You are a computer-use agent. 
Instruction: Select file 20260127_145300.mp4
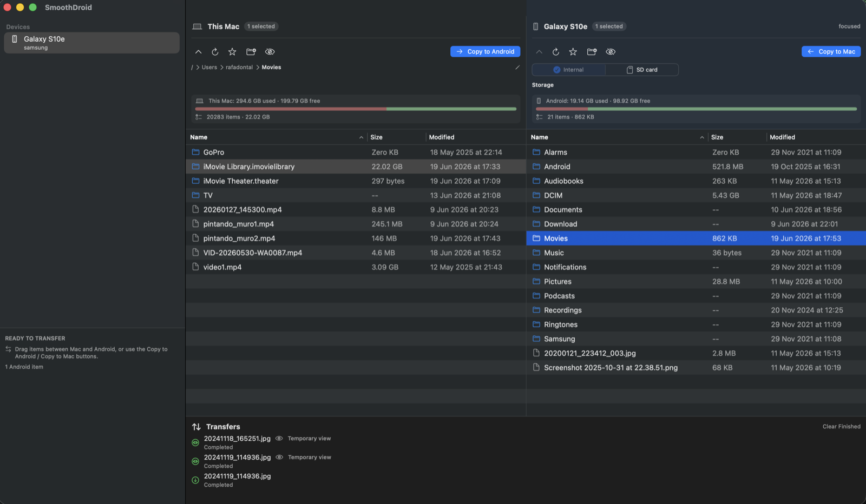356,210
